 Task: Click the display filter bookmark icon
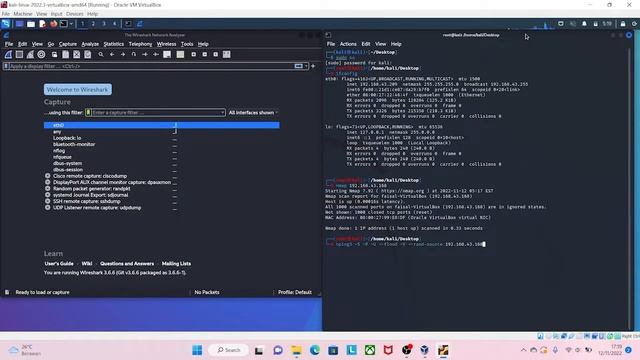6,66
